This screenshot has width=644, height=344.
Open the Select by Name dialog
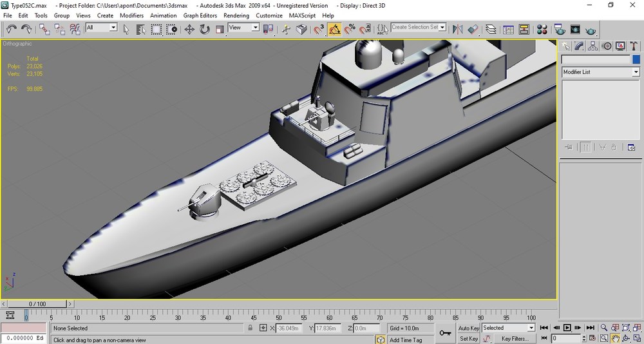[x=141, y=29]
